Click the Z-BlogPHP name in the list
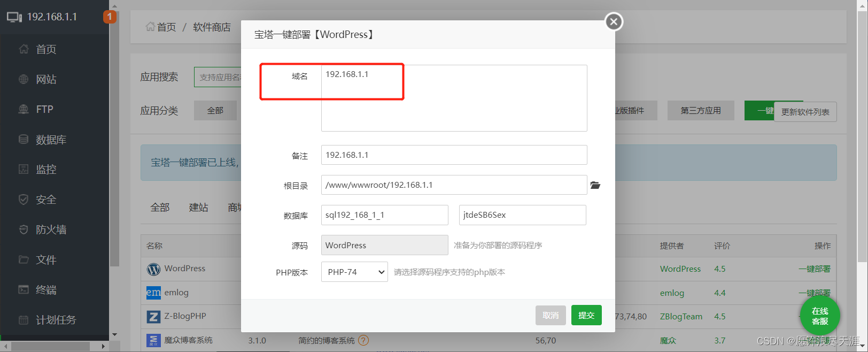 click(x=185, y=316)
